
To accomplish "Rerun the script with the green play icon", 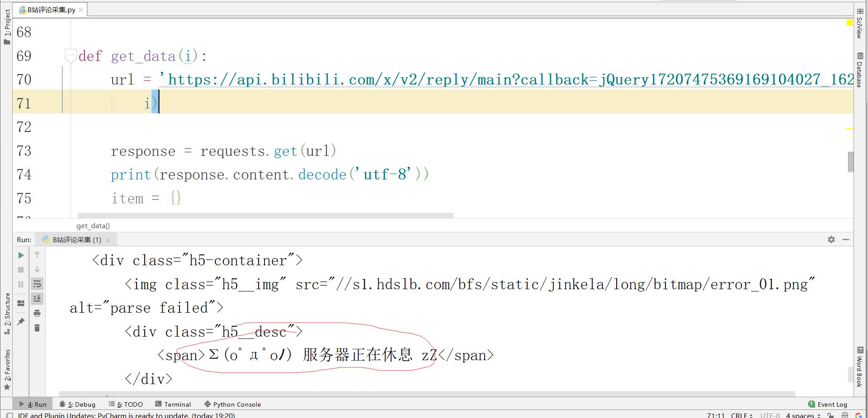I will coord(21,255).
